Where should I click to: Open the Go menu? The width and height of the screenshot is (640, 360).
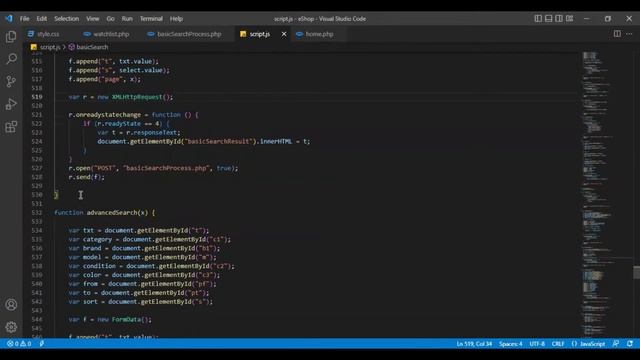coord(111,19)
